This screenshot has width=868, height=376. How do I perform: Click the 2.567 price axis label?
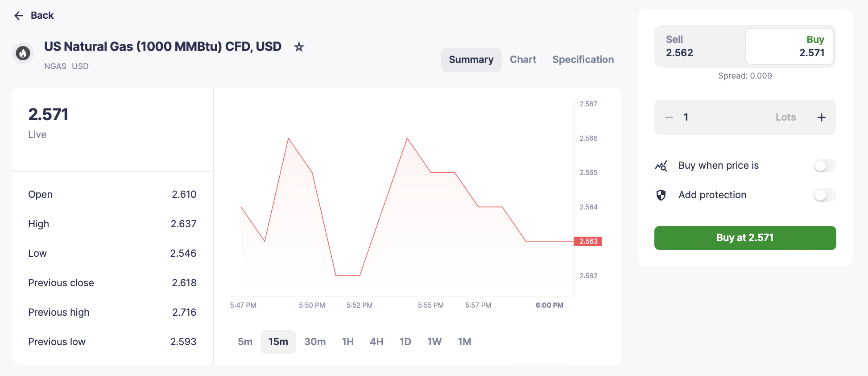pyautogui.click(x=588, y=104)
